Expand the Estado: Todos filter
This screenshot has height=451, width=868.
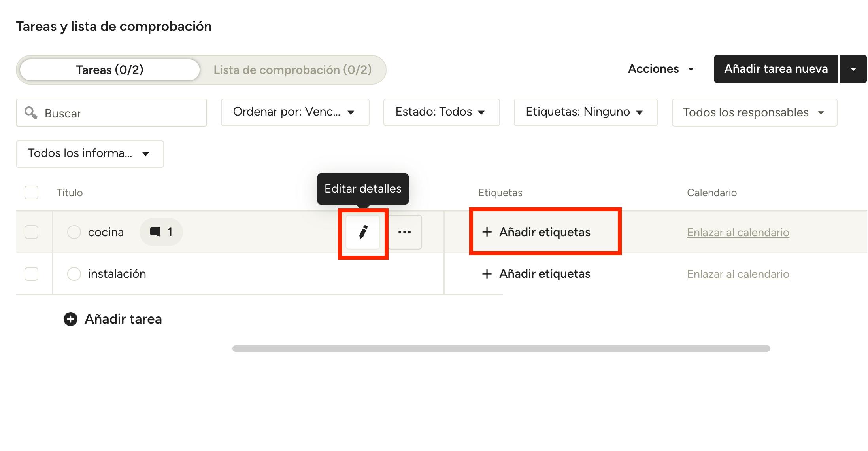[441, 112]
